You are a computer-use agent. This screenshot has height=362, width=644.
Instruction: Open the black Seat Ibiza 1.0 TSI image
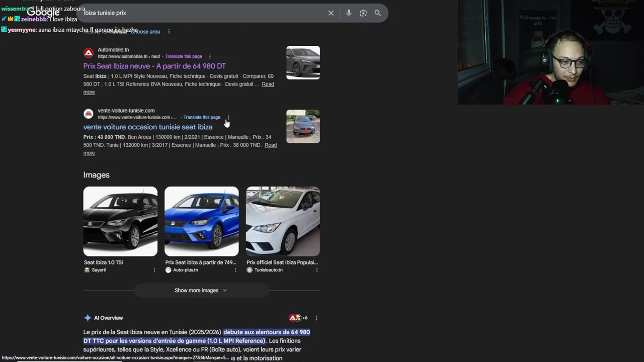tap(120, 221)
